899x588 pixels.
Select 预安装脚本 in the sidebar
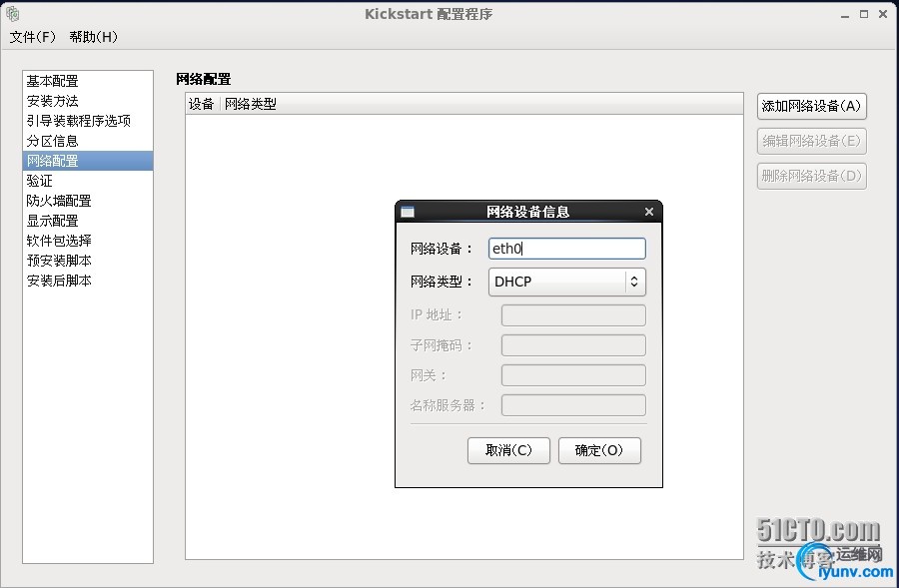(88, 261)
